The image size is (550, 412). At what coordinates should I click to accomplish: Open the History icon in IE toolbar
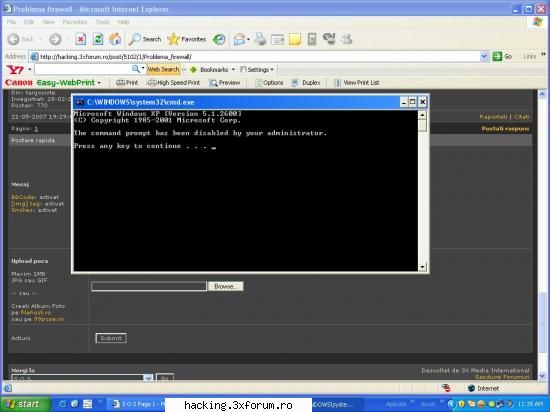(219, 39)
